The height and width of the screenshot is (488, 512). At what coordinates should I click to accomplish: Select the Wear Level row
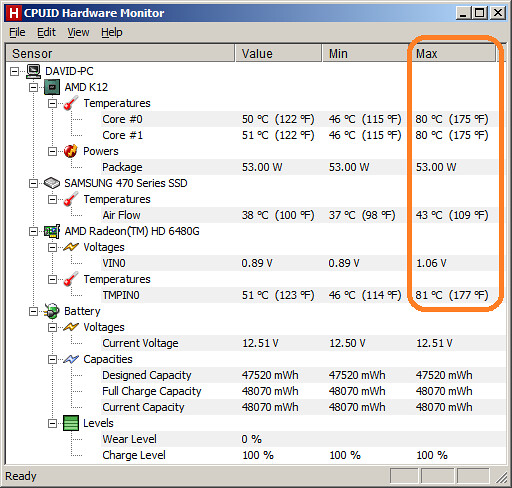click(303, 439)
